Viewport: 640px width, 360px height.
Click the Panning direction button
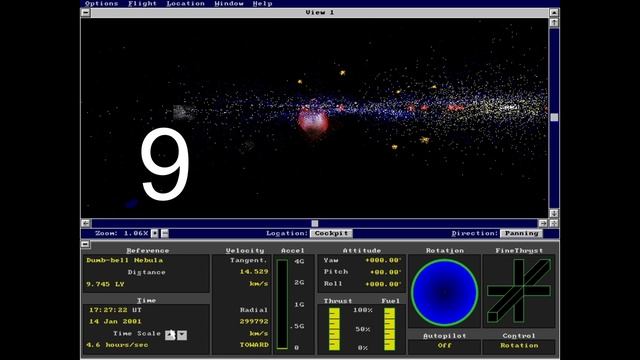tap(521, 233)
